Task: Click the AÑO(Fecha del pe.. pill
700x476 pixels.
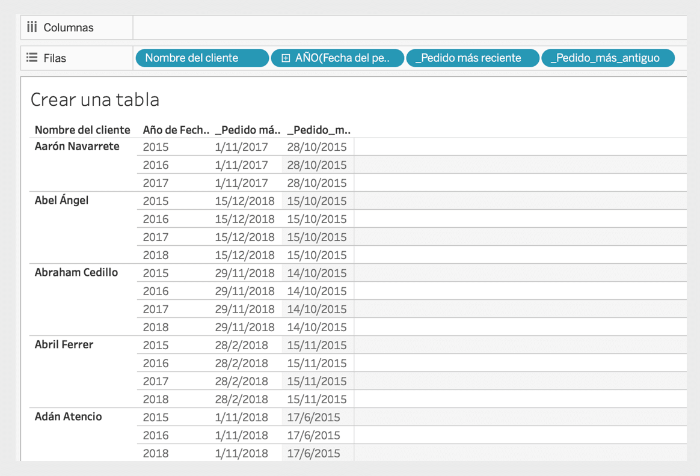Action: (338, 58)
